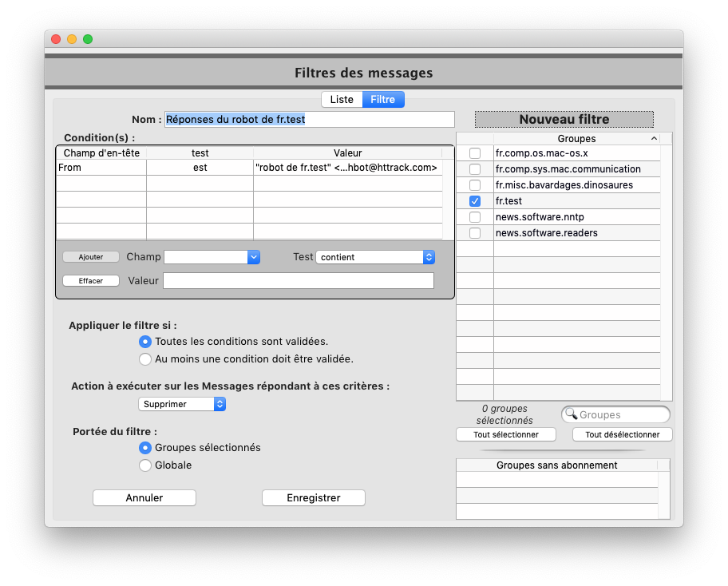This screenshot has height=586, width=728.
Task: Select the news.software.readers group name
Action: (x=547, y=232)
